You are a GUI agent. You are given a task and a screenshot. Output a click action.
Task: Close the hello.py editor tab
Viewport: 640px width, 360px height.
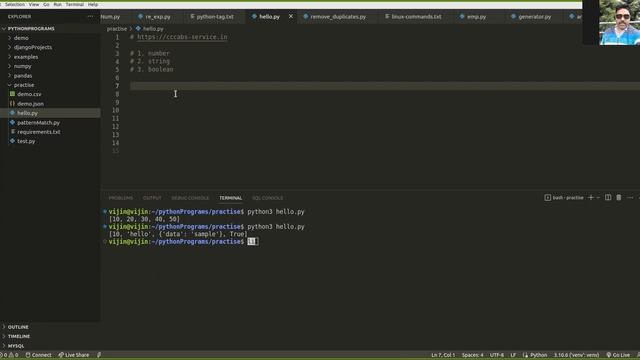[x=291, y=16]
